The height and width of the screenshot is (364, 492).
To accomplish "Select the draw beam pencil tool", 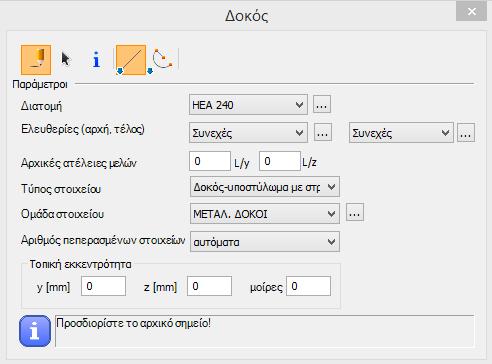I will click(36, 60).
